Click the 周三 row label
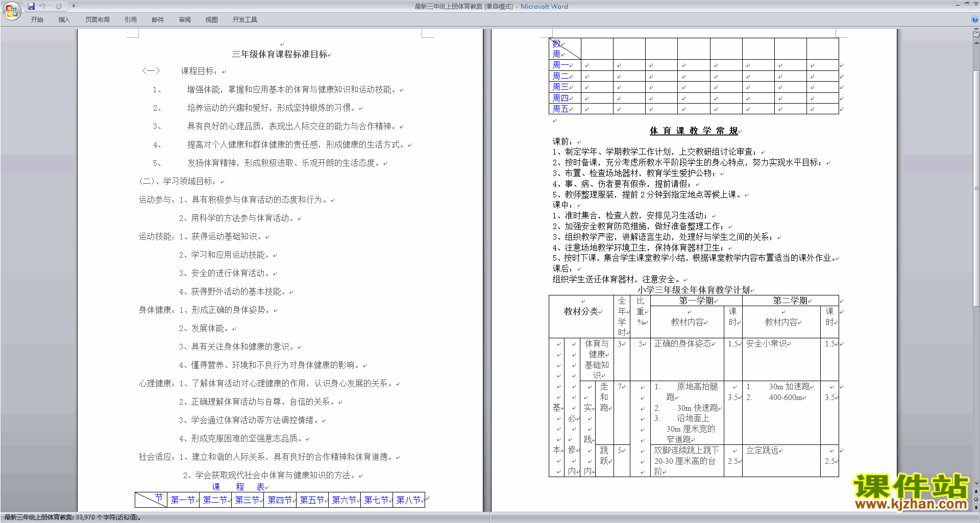The height and width of the screenshot is (523, 980). (560, 87)
